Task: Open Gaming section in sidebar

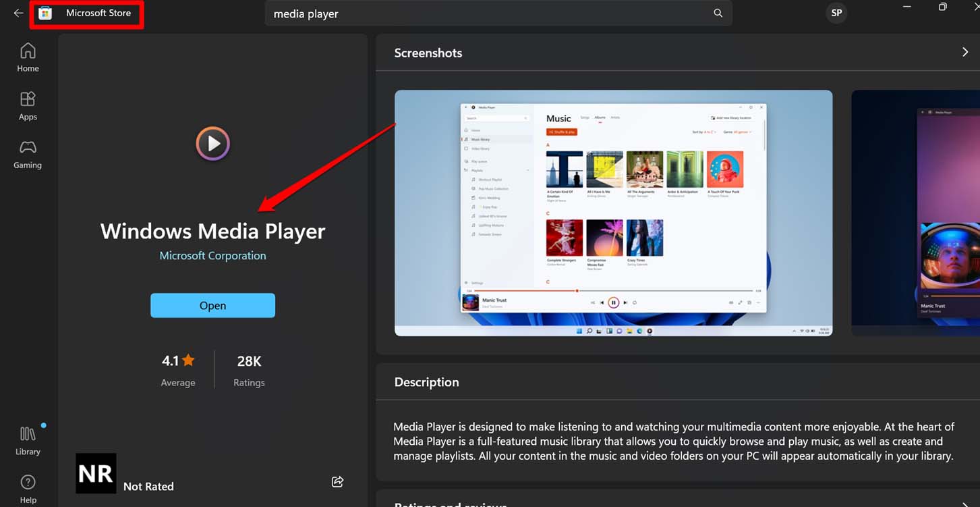Action: pos(28,155)
